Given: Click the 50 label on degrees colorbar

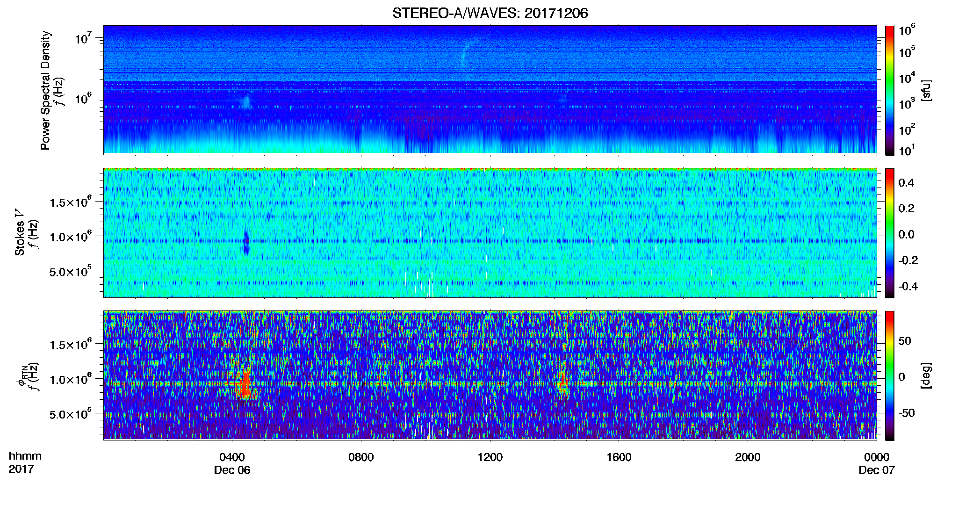Looking at the screenshot, I should 905,341.
